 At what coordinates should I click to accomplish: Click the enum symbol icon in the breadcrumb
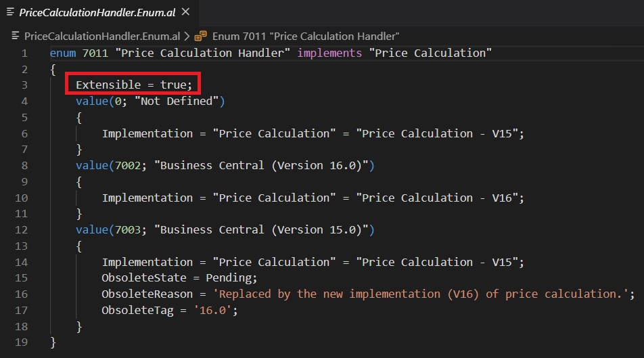click(x=201, y=35)
